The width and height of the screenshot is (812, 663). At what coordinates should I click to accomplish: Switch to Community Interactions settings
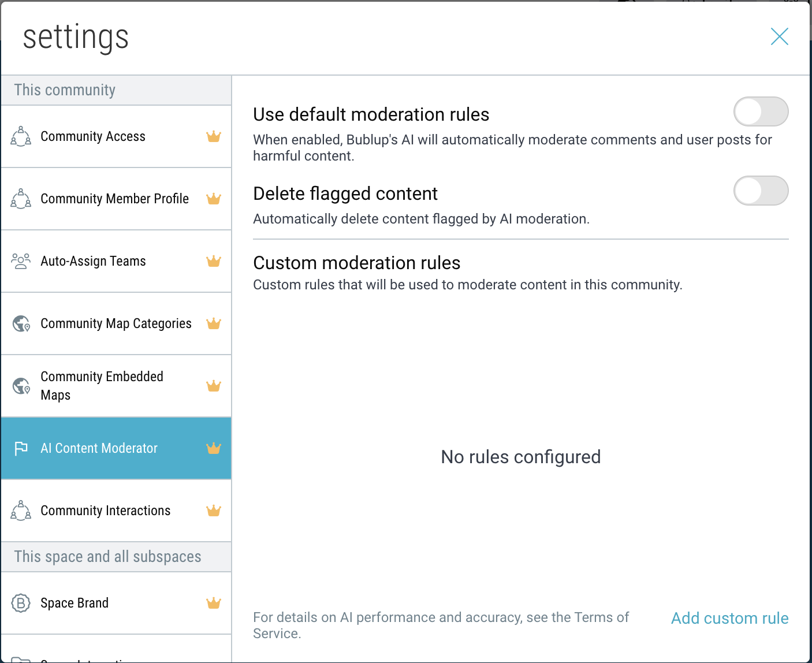click(105, 511)
